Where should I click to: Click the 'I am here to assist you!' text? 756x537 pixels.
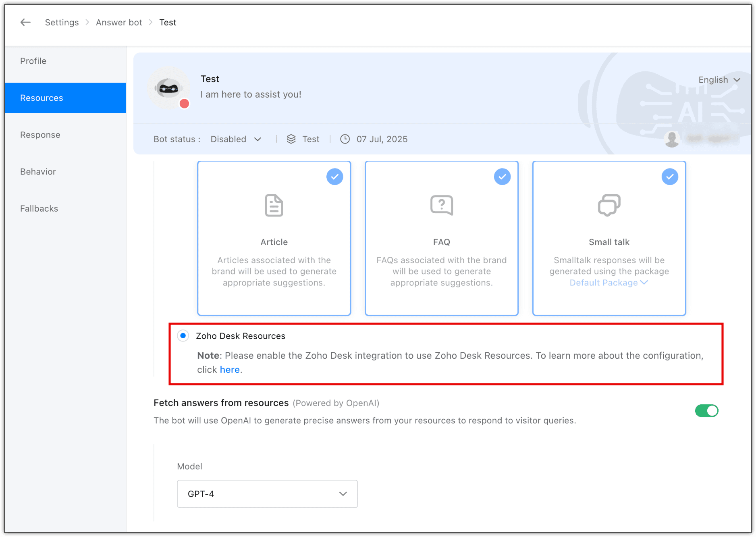(251, 94)
